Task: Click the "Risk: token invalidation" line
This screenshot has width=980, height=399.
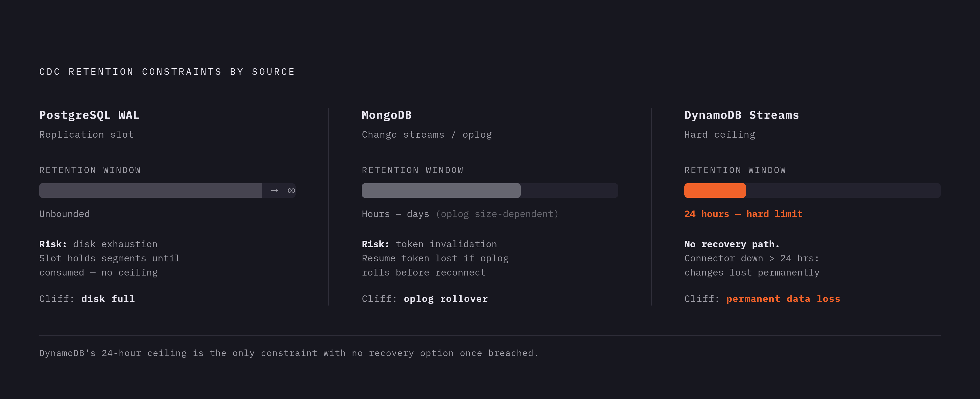Action: coord(429,244)
